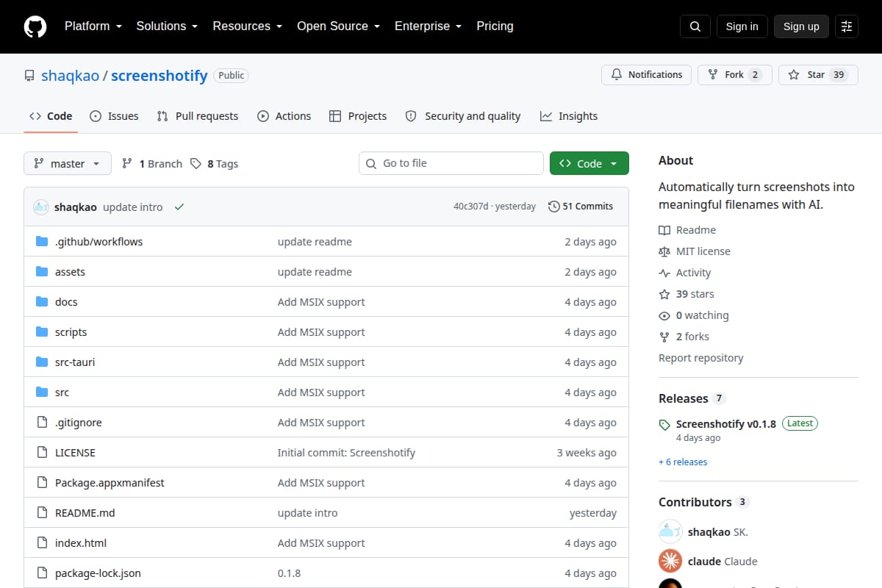Click folder icon of assets row
Viewport: 882px width, 588px height.
tap(42, 272)
